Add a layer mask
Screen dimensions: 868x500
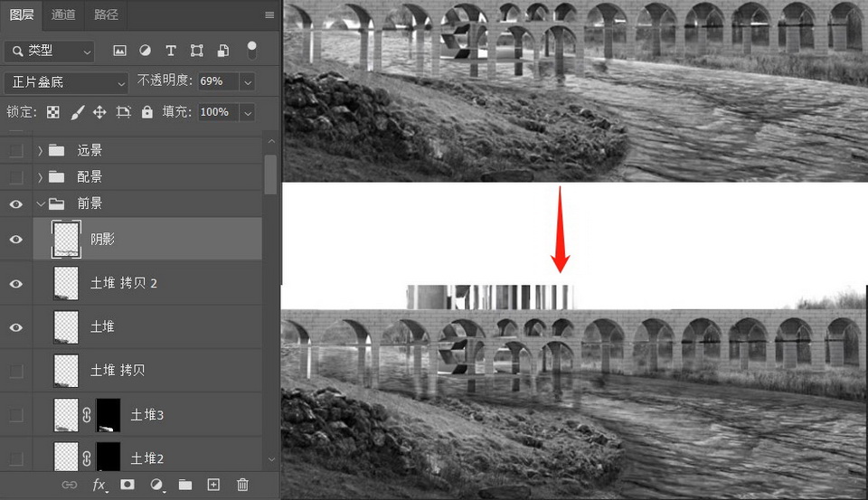pyautogui.click(x=127, y=485)
